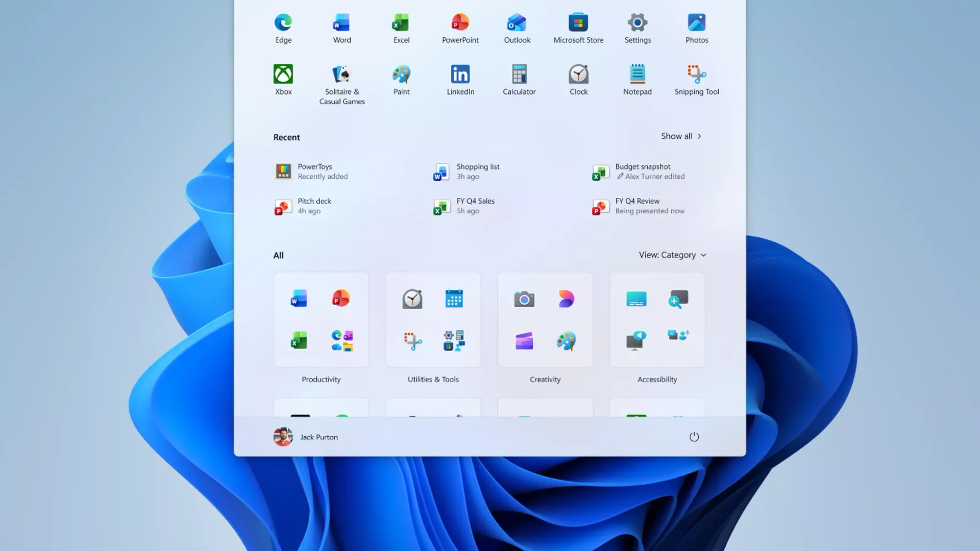The image size is (980, 551).
Task: Open Excel in the Productivity category
Action: pyautogui.click(x=299, y=341)
